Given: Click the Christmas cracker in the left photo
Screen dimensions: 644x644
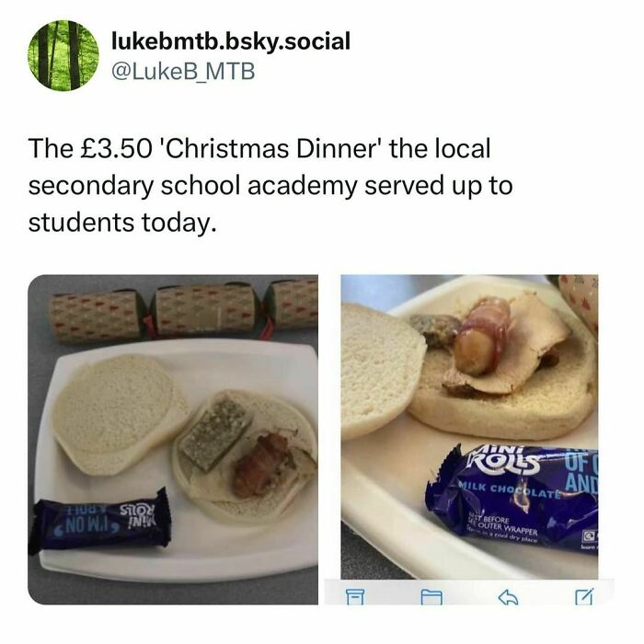Looking at the screenshot, I should coord(183,310).
